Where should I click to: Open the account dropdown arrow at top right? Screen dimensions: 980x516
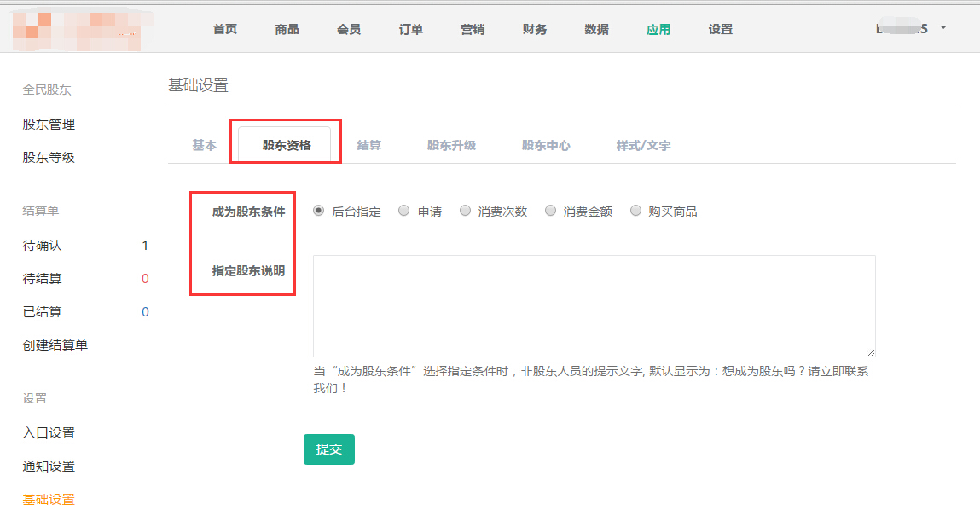pos(943,27)
